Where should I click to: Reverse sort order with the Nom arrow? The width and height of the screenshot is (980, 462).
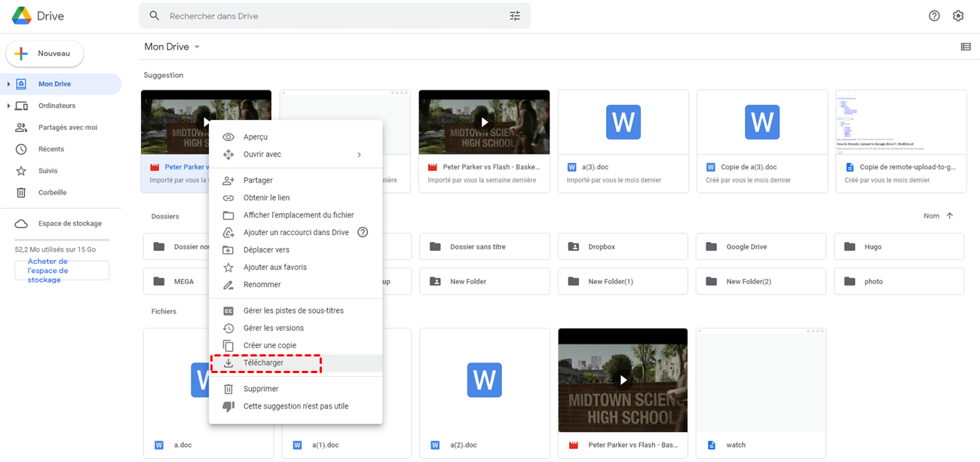coord(949,216)
